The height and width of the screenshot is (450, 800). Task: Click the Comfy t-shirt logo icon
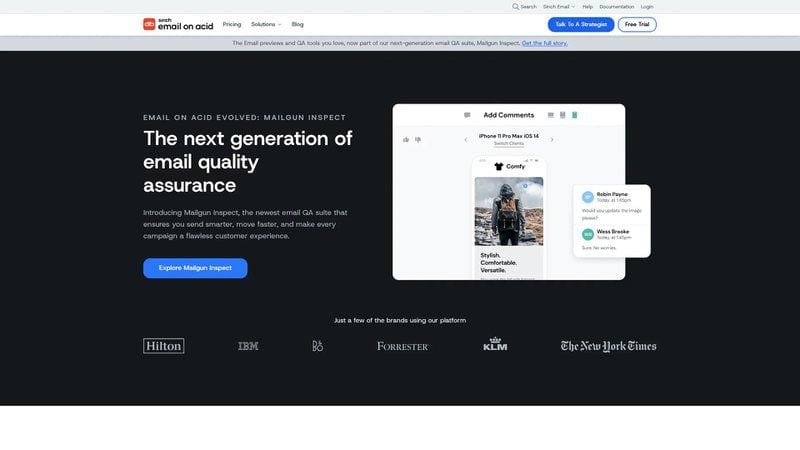click(498, 166)
